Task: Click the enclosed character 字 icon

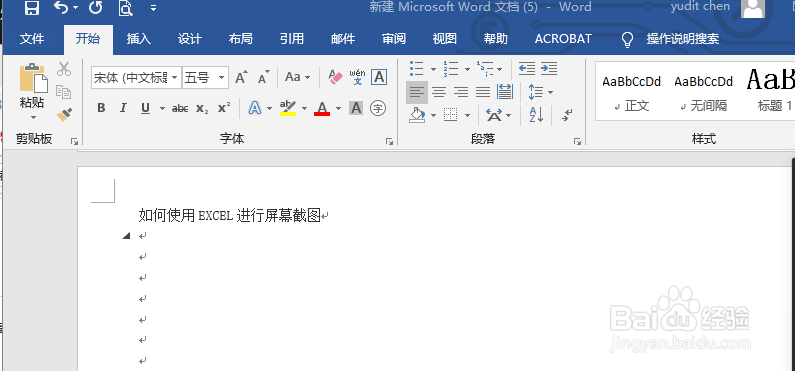Action: (378, 107)
